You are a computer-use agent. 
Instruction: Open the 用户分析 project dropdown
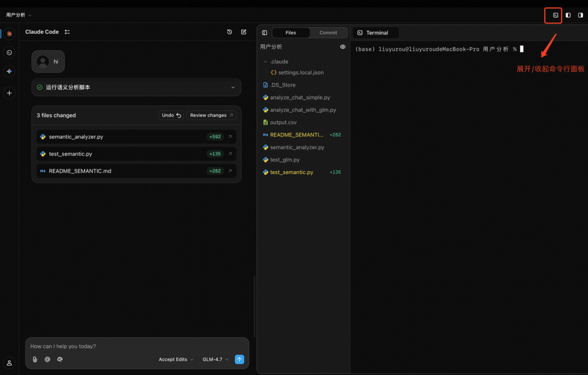tap(19, 15)
